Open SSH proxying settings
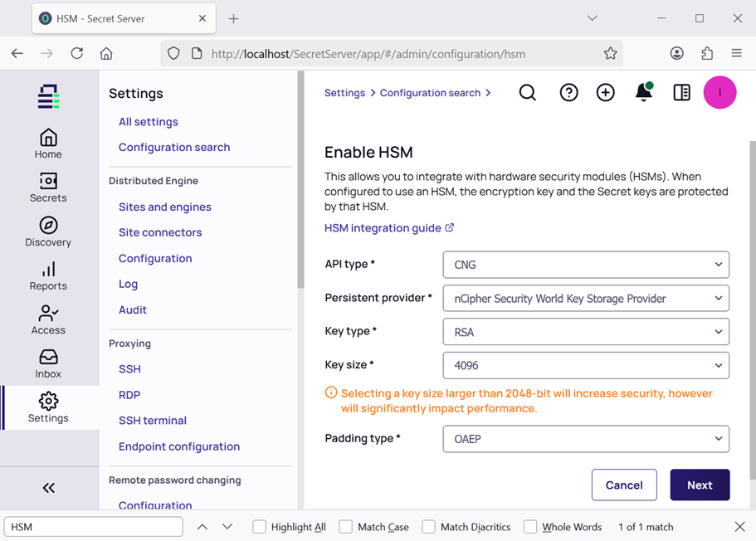756x541 pixels. click(x=129, y=369)
